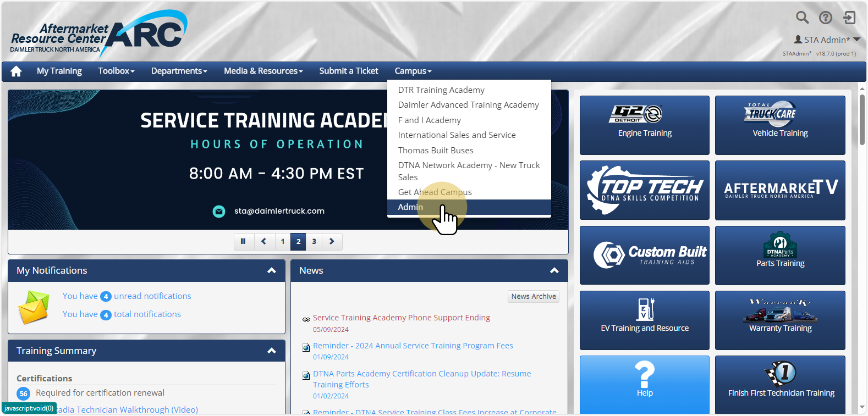
Task: Open the Engine Training tile
Action: click(x=645, y=125)
